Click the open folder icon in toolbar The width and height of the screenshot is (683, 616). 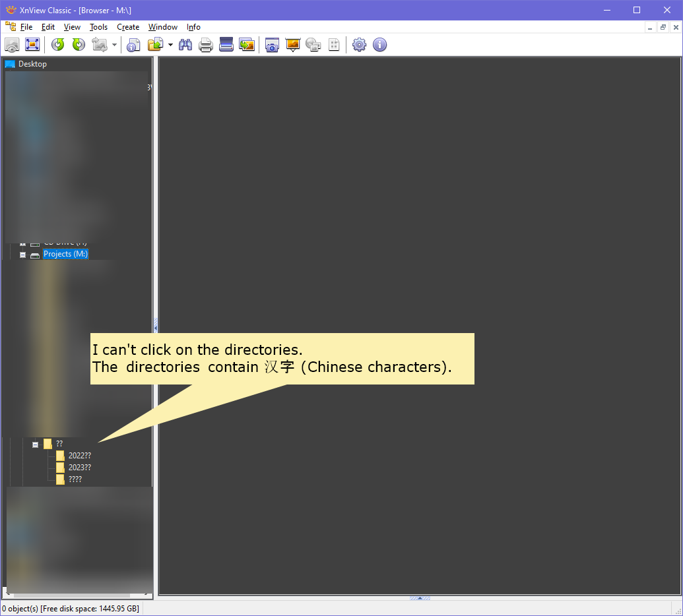155,44
